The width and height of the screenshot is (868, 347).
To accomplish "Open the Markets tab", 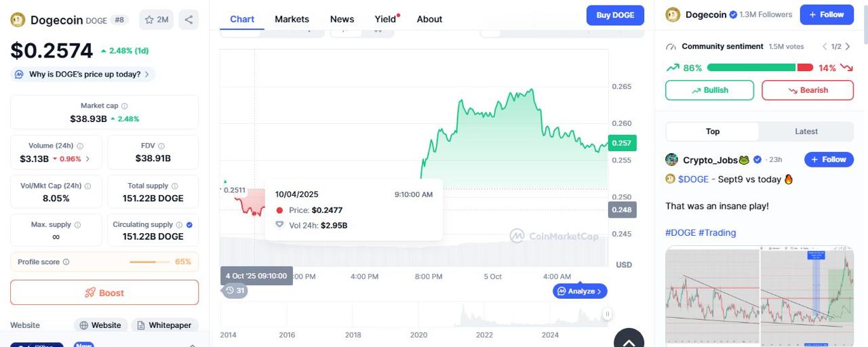I will coord(292,19).
